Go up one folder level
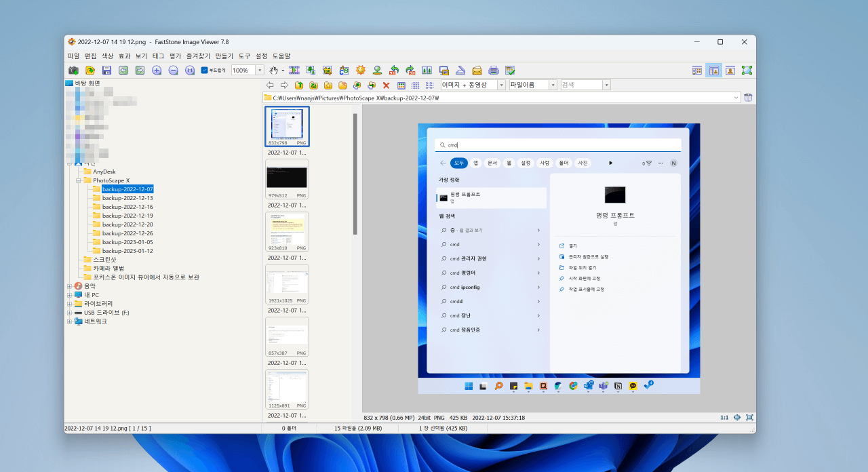 point(299,85)
